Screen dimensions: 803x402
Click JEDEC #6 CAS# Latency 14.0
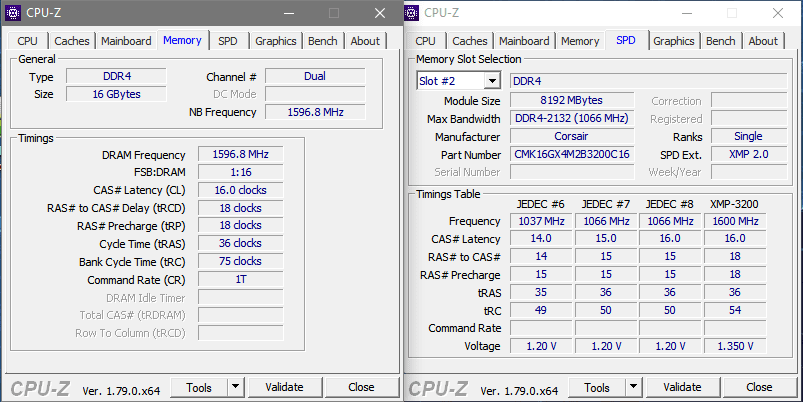click(541, 239)
